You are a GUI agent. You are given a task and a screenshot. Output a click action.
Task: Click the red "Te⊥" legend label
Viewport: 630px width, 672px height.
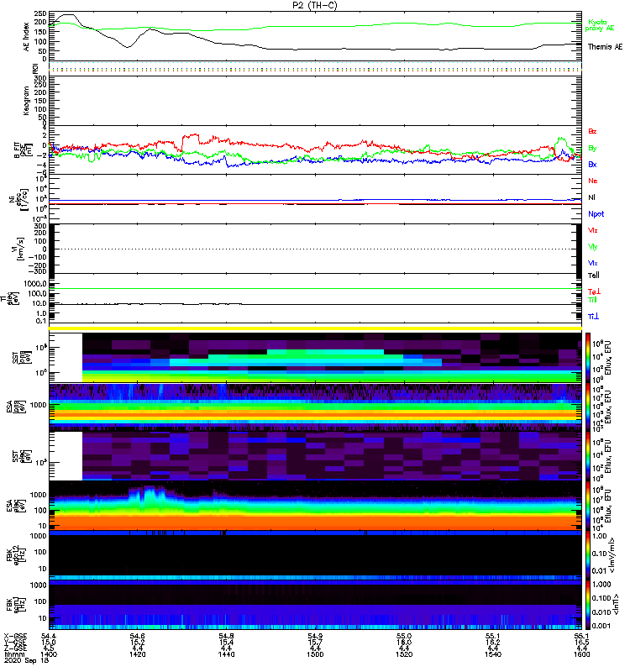(x=594, y=291)
